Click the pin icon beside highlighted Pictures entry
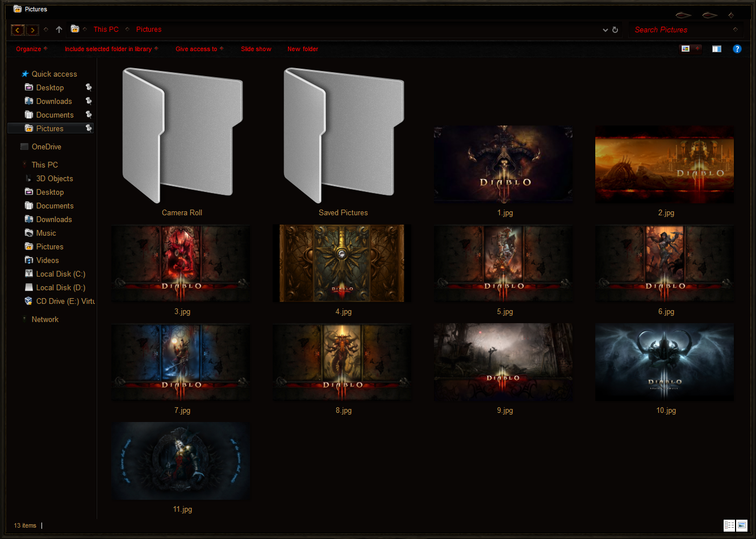 pos(89,128)
